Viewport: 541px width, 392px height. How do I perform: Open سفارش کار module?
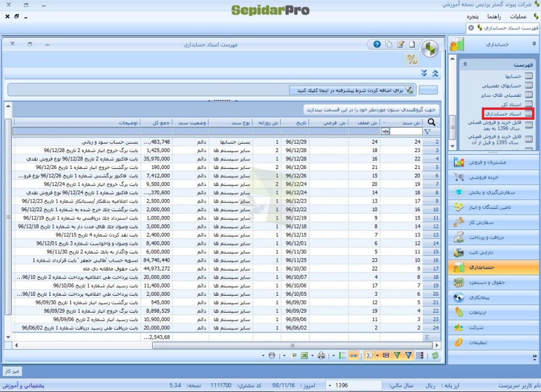click(x=494, y=222)
